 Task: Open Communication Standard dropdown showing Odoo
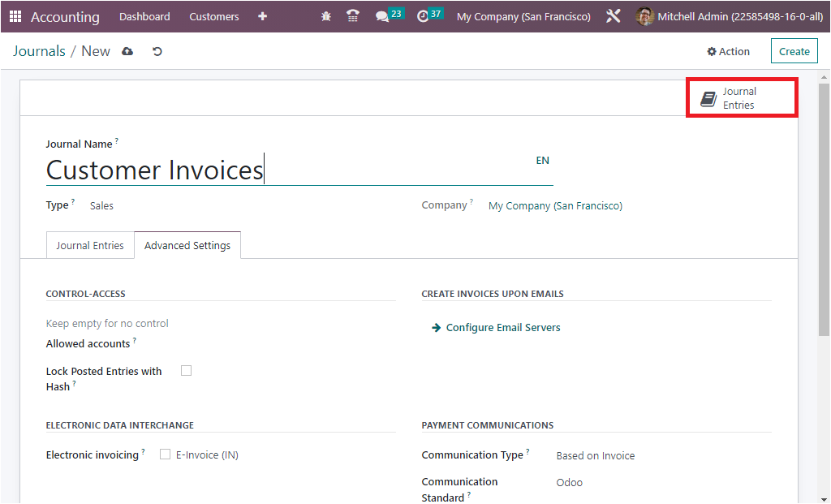click(x=569, y=482)
